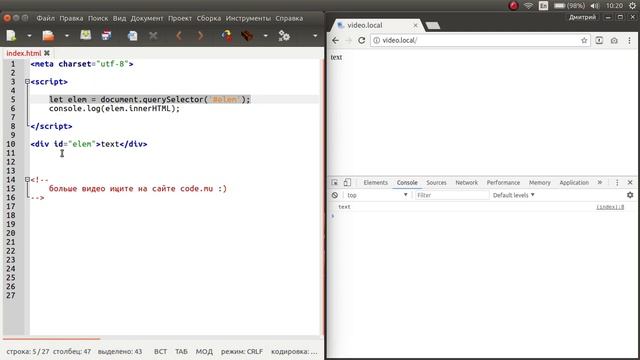Click the Дмитрий profile button in Chrome
Screen dimensions: 640x360
582,17
